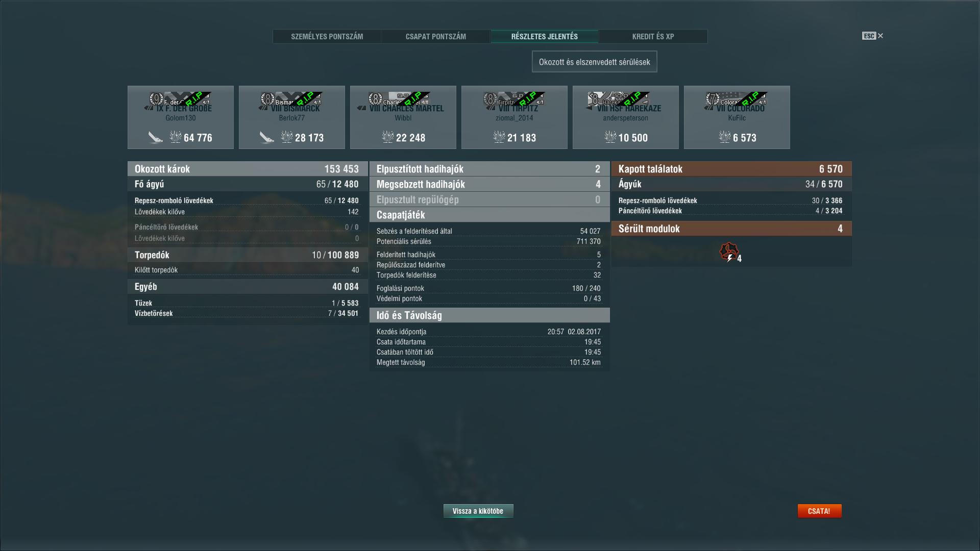The image size is (980, 551).
Task: Open the Csapat pontszám tab
Action: [436, 37]
